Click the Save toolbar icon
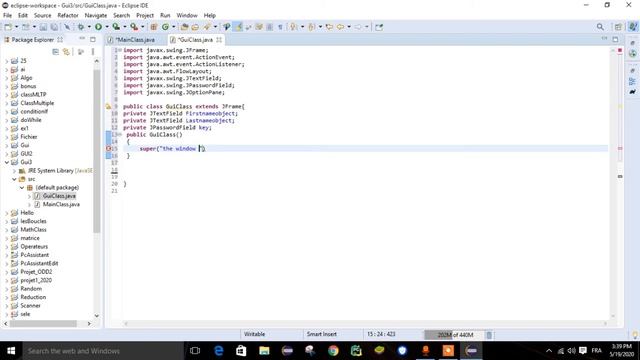 pyautogui.click(x=43, y=27)
